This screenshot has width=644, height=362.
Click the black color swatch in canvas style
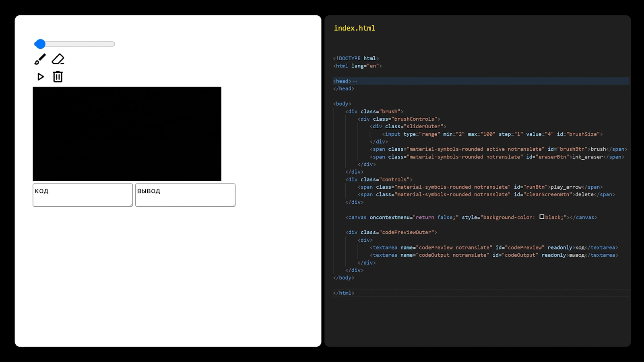click(x=542, y=217)
